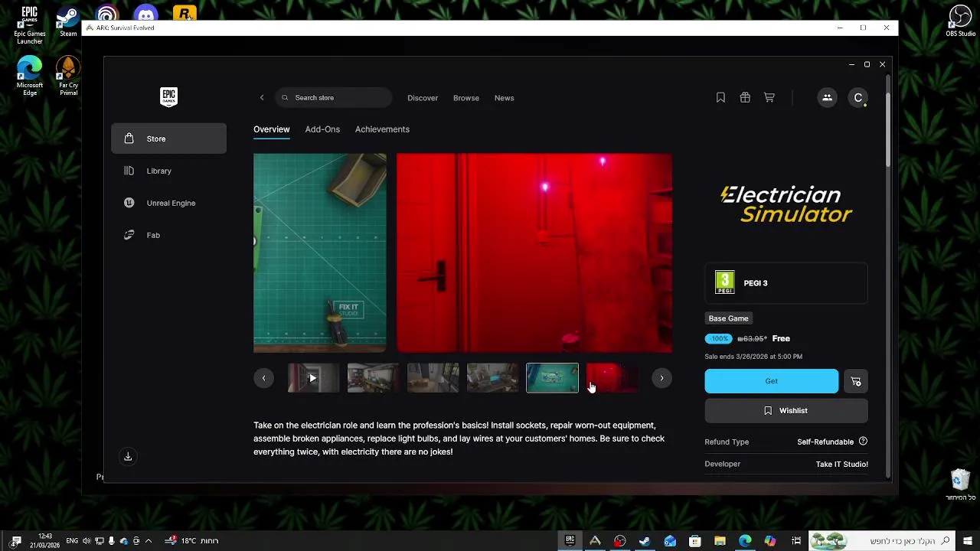The height and width of the screenshot is (551, 980).
Task: Click the taskbar search box
Action: (x=883, y=540)
